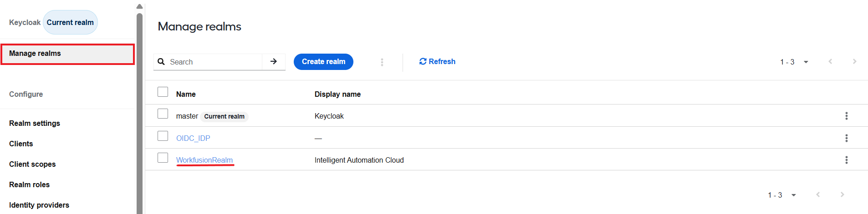Click the Configure section label
This screenshot has height=214, width=868.
coord(26,94)
